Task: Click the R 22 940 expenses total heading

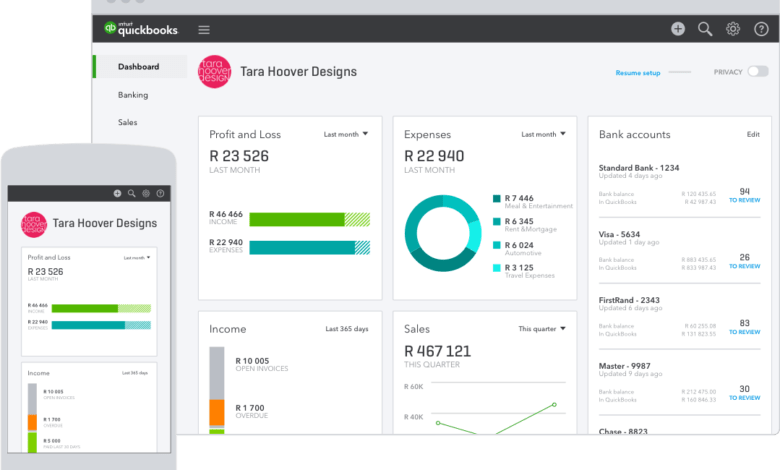Action: (434, 156)
